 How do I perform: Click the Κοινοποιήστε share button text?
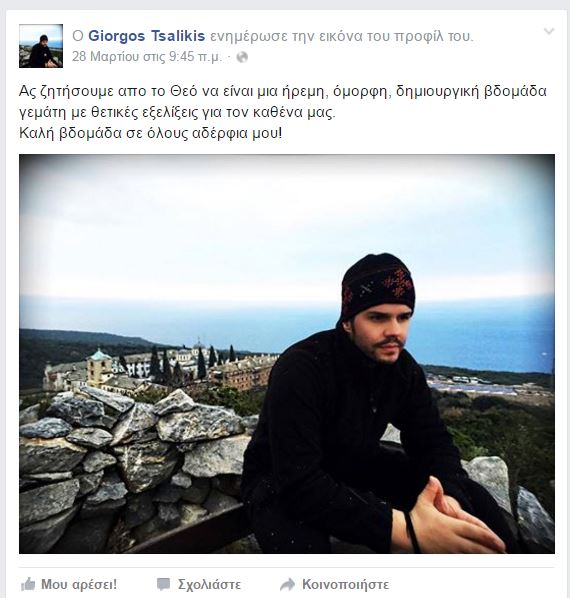click(345, 584)
